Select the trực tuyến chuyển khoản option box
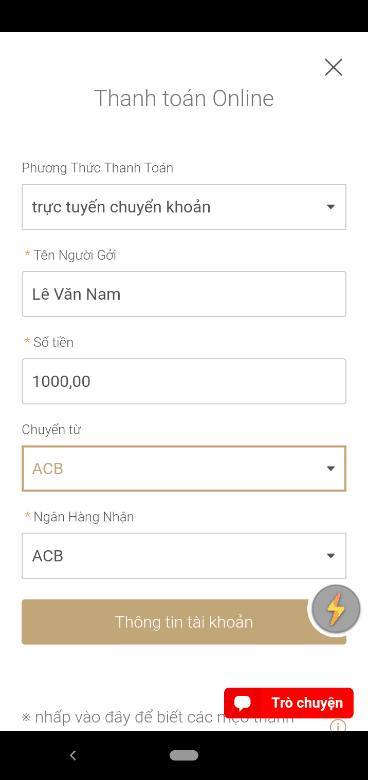 pyautogui.click(x=184, y=207)
